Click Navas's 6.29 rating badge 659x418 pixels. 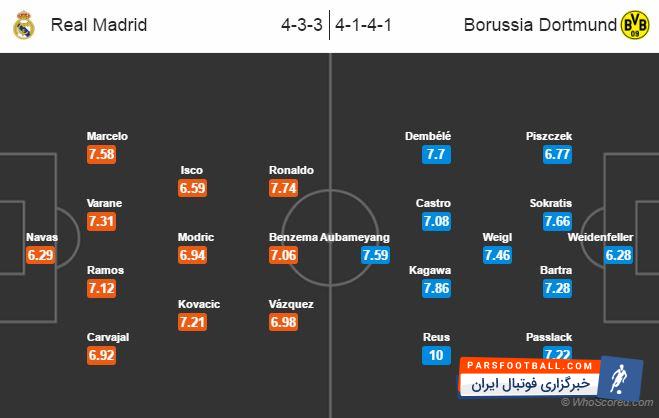[41, 256]
